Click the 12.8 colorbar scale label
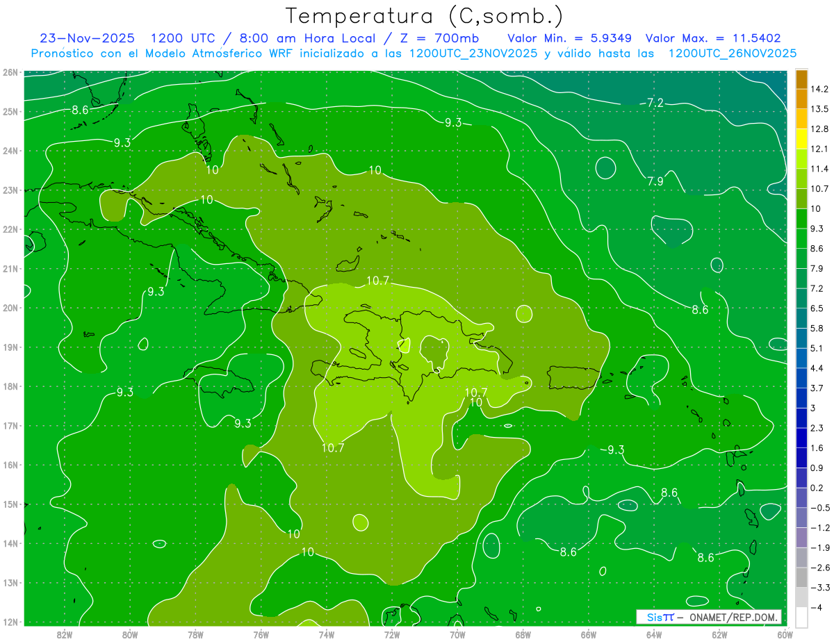The width and height of the screenshot is (834, 644). (x=820, y=129)
